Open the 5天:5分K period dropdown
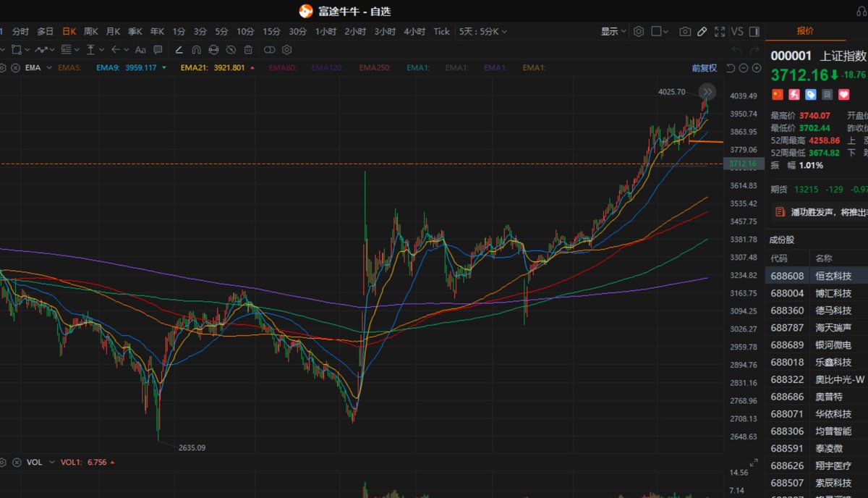Viewport: 868px width, 498px height. point(482,31)
